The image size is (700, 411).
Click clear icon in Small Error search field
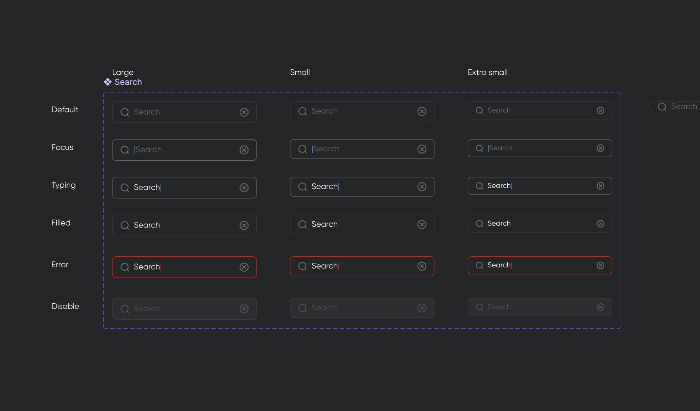point(422,266)
